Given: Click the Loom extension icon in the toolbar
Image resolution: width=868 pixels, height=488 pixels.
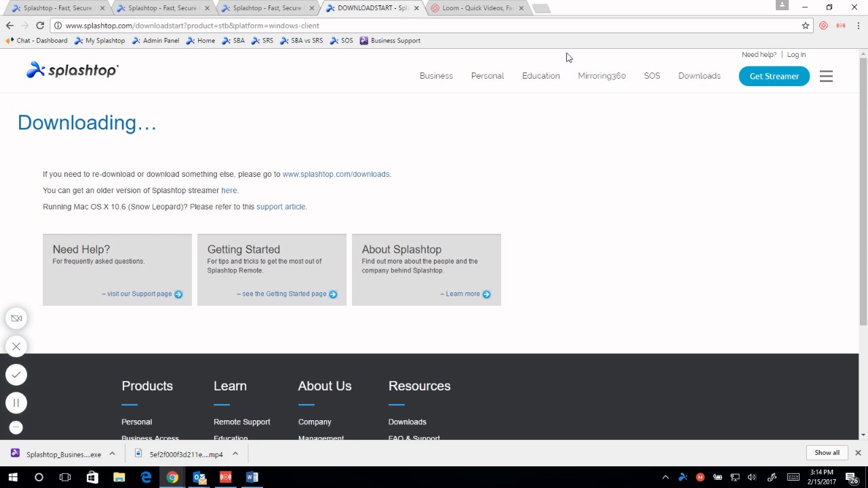Looking at the screenshot, I should 823,26.
